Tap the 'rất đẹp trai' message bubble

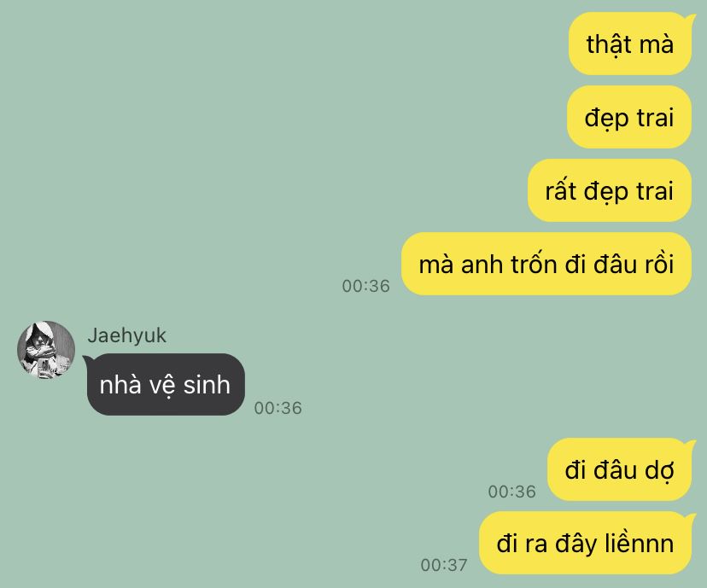(x=610, y=190)
